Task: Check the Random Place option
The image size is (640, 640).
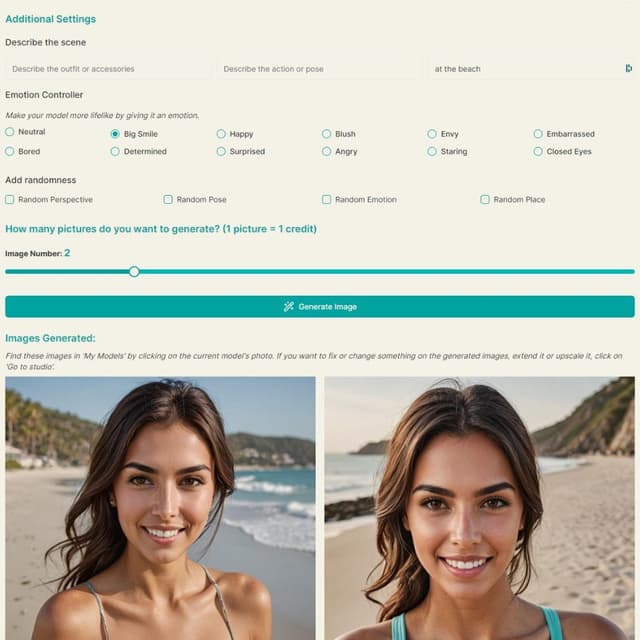Action: pos(484,200)
